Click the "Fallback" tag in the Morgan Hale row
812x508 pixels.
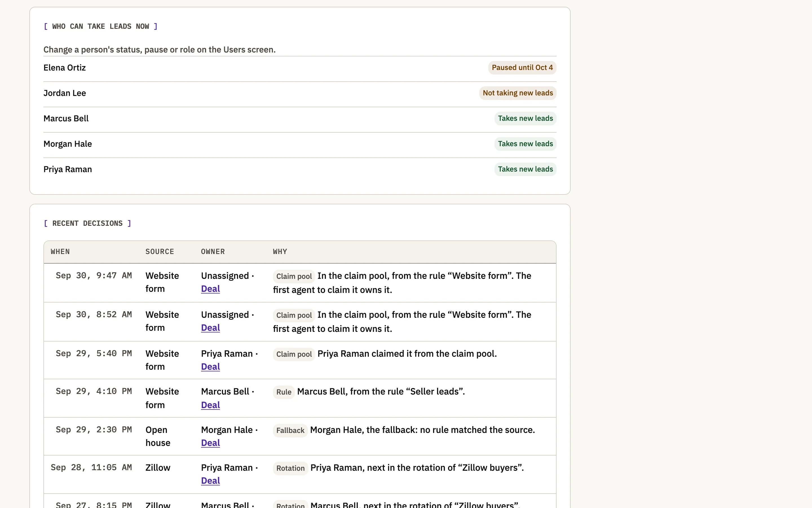(x=290, y=431)
